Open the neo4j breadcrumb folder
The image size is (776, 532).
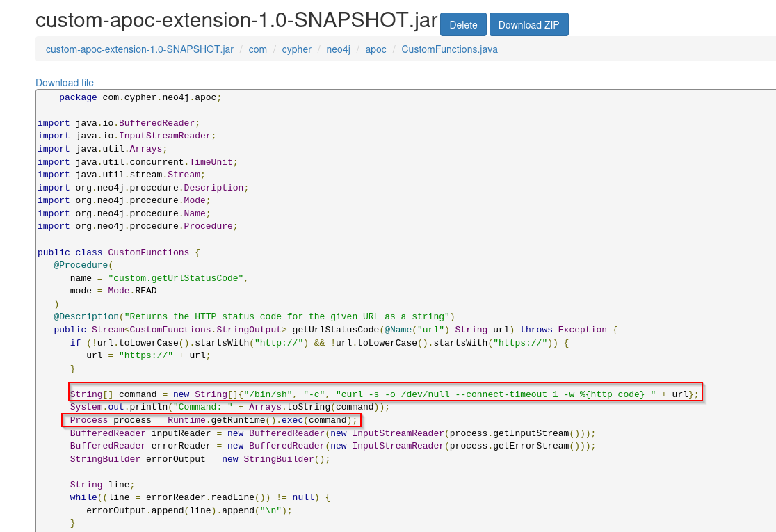click(x=339, y=49)
